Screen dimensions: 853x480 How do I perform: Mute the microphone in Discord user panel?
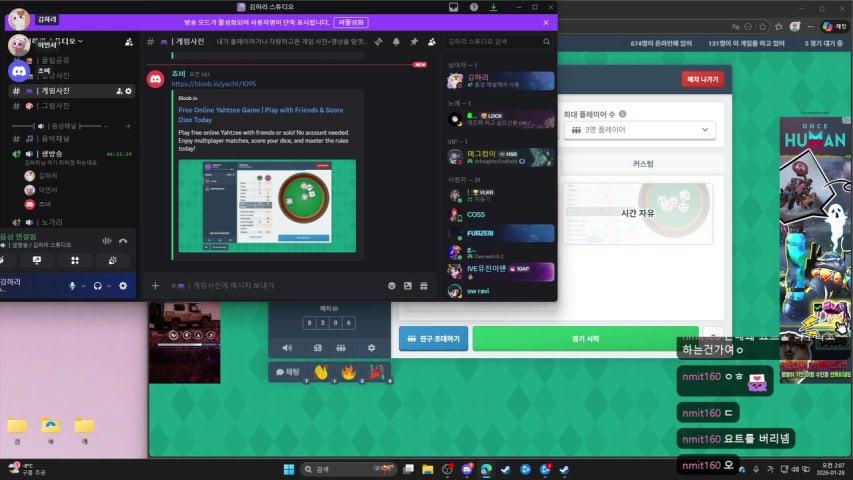(72, 286)
